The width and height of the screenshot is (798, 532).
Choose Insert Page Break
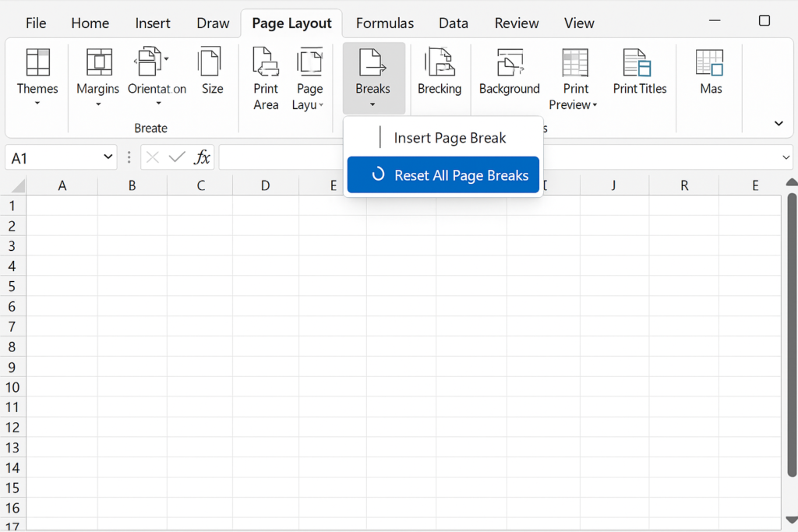coord(443,138)
